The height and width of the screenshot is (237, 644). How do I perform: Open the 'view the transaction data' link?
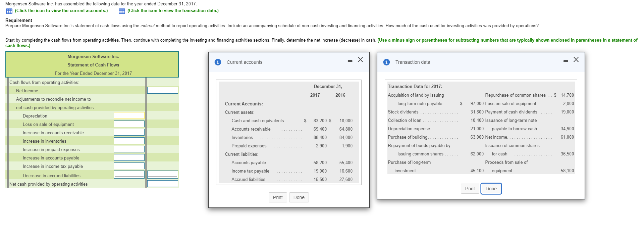coord(173,11)
